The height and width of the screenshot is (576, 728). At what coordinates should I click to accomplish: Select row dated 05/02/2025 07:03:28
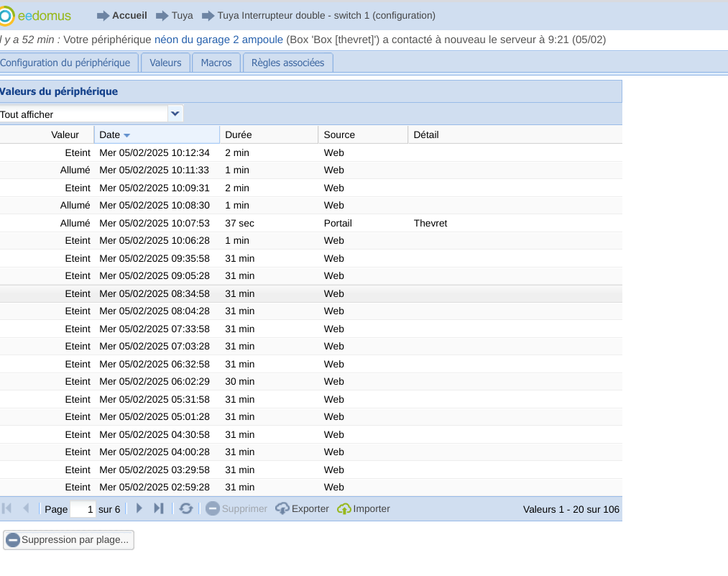point(311,347)
